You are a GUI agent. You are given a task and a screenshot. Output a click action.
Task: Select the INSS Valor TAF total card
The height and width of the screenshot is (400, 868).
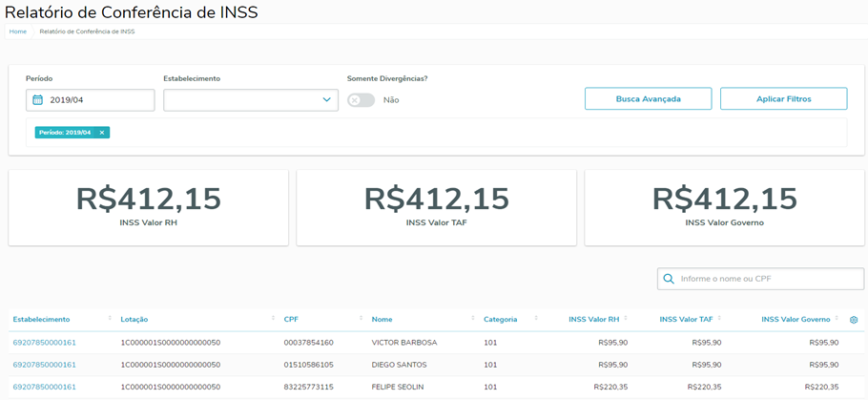point(436,208)
